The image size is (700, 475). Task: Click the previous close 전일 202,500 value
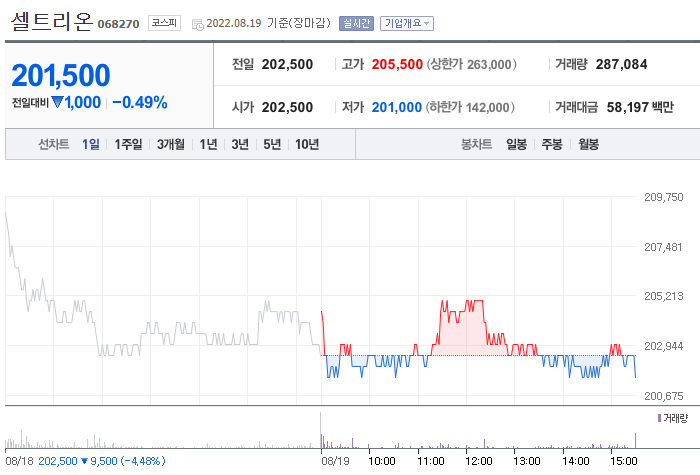(287, 64)
